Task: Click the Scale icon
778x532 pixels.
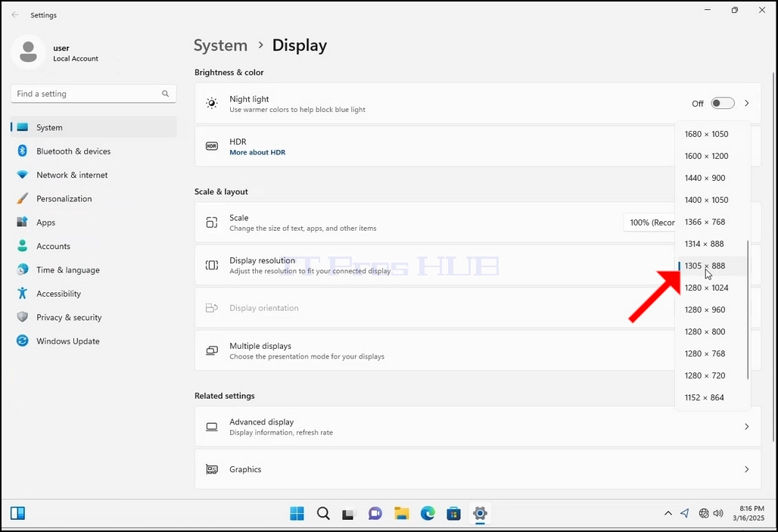Action: pyautogui.click(x=212, y=222)
